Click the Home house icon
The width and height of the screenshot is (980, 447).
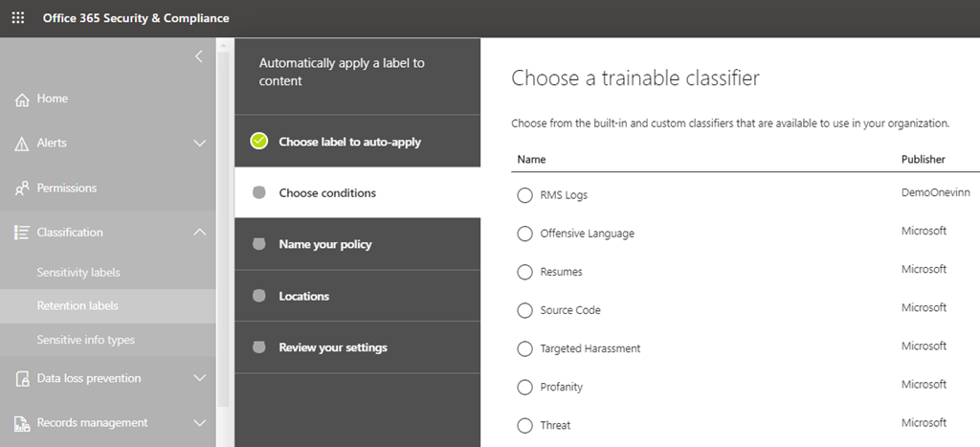(x=22, y=100)
